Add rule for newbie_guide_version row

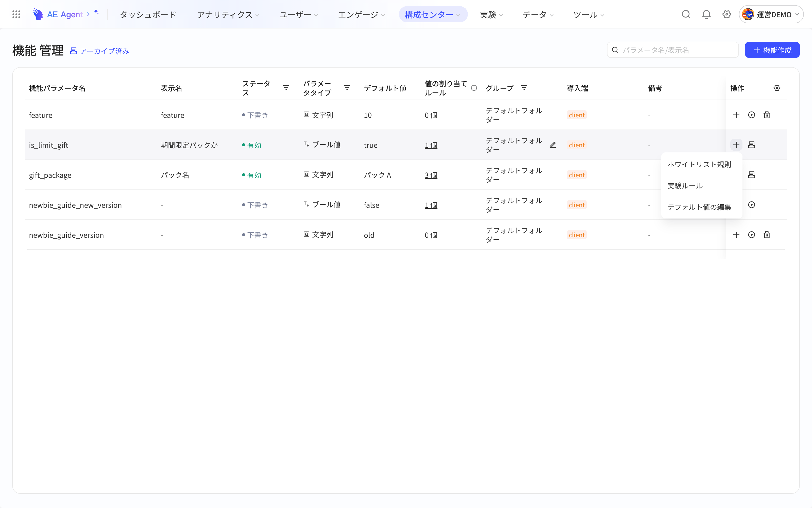[736, 234]
